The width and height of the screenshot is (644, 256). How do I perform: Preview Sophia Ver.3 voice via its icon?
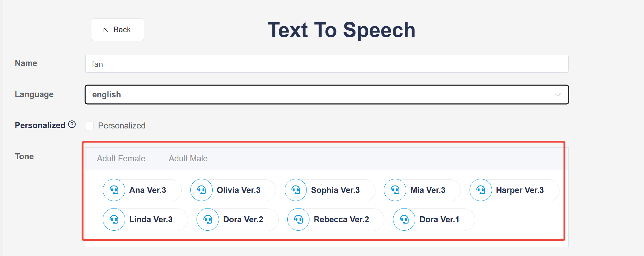(x=296, y=190)
